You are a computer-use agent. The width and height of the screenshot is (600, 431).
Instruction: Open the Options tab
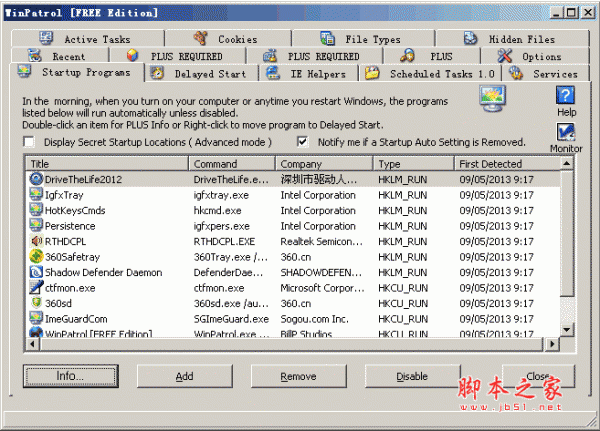535,56
